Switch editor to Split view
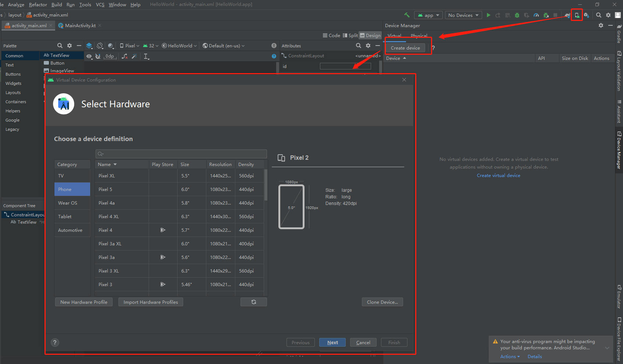This screenshot has width=623, height=364. 350,35
